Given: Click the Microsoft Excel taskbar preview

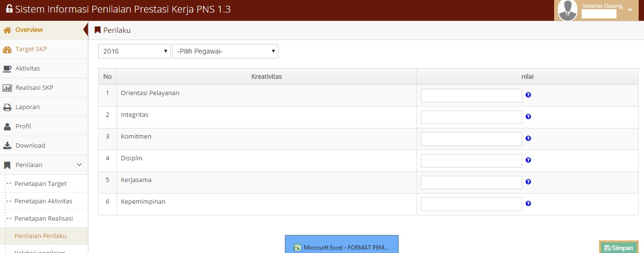Looking at the screenshot, I should (x=342, y=244).
